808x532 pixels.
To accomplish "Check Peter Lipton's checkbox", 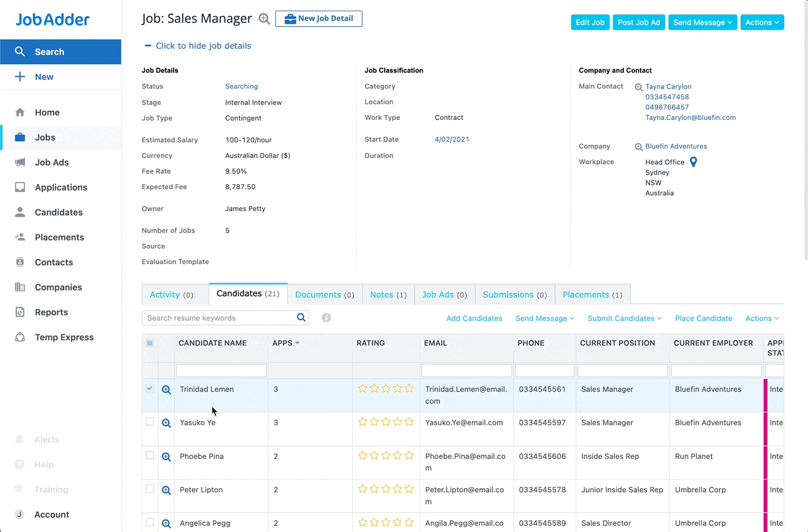I will point(150,489).
